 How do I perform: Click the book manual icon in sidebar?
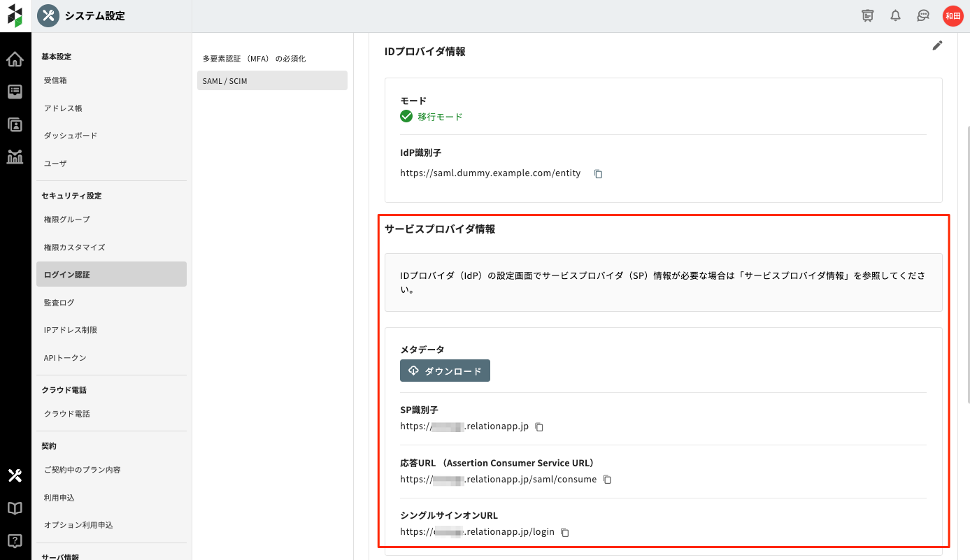[15, 508]
